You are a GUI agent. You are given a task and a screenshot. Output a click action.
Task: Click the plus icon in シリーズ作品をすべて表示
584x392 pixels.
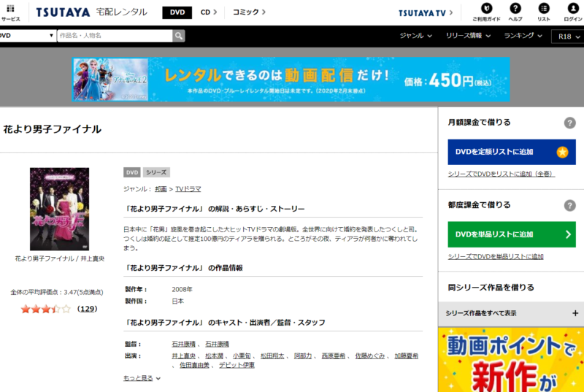(x=575, y=313)
